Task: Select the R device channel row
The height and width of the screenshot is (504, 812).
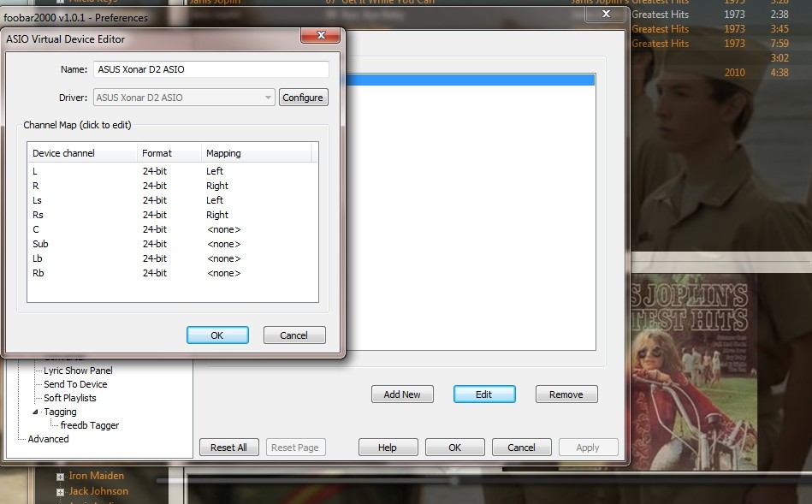Action: pos(173,186)
